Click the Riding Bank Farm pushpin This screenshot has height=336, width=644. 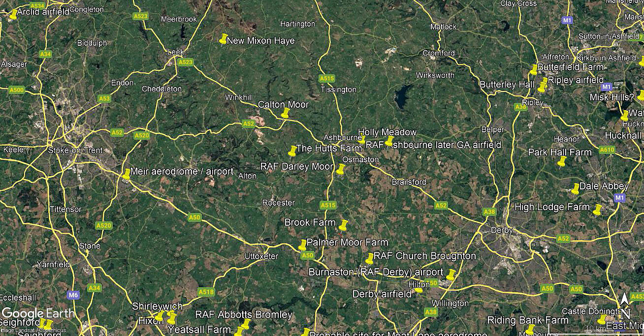coord(530,329)
